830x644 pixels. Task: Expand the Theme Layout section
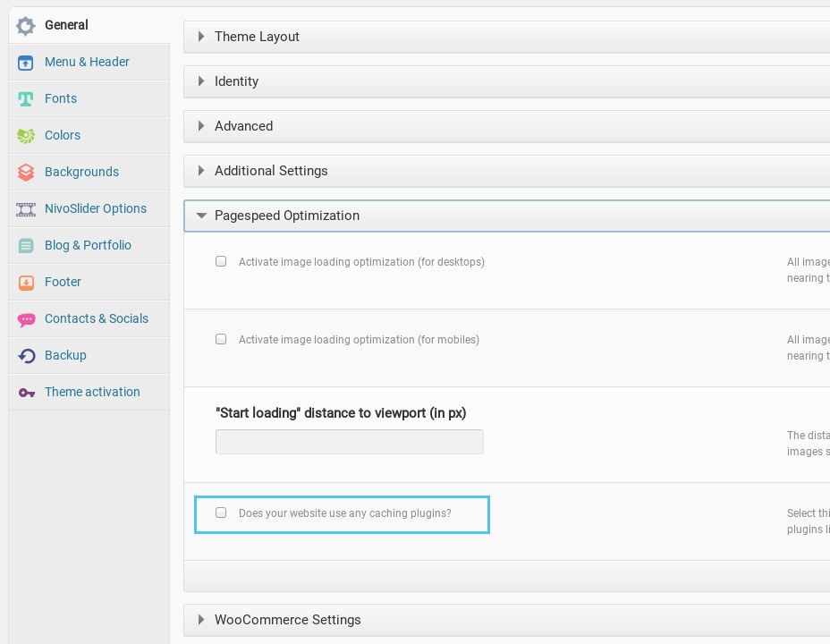pos(257,37)
